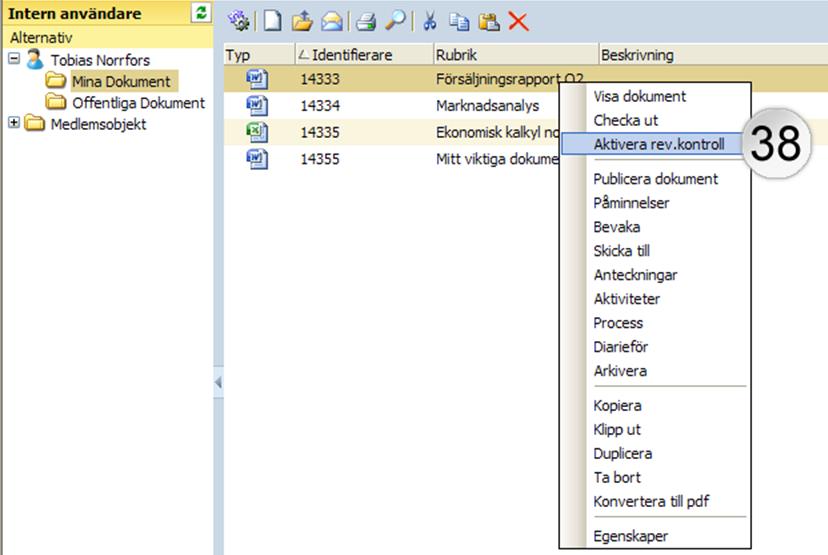The height and width of the screenshot is (555, 828).
Task: Click the Intern användare panel header
Action: pyautogui.click(x=74, y=13)
